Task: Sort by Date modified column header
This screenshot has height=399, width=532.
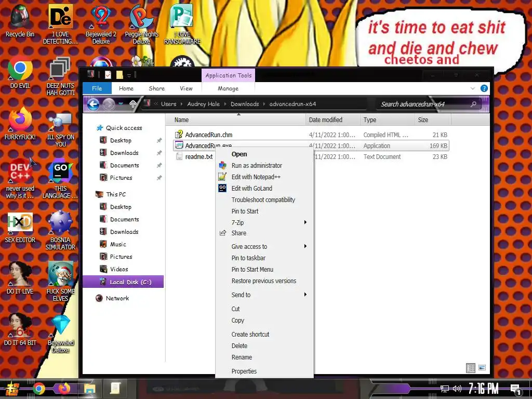Action: coord(332,120)
